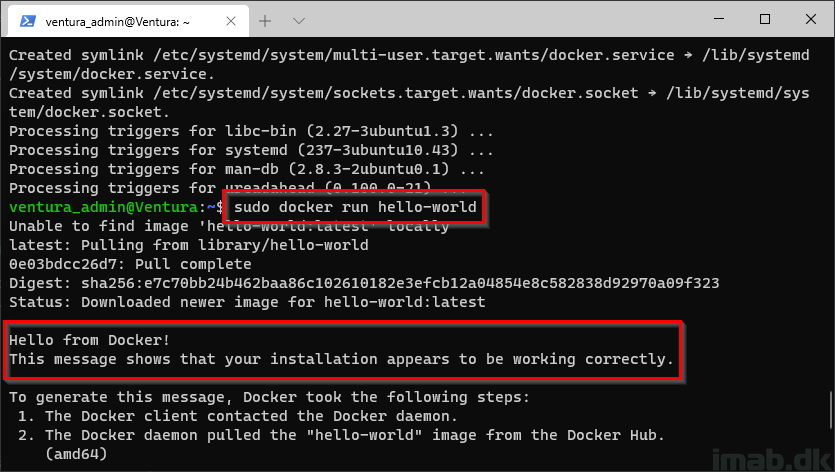
Task: Click the Hello from Docker! line
Action: [x=89, y=340]
